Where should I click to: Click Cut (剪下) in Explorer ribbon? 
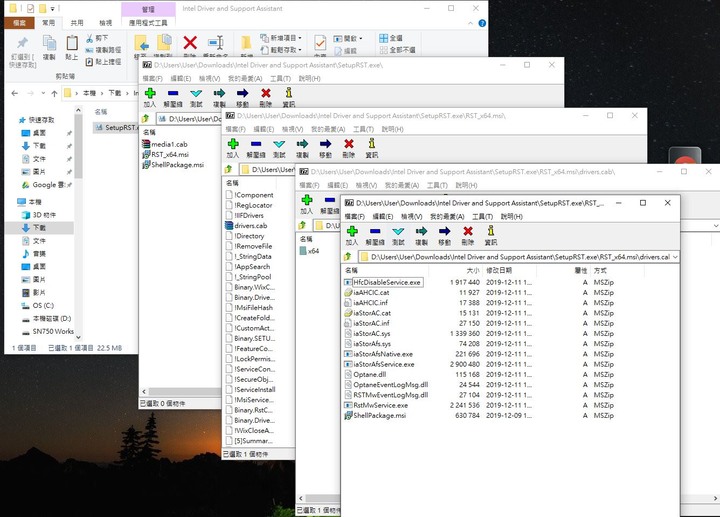pos(97,38)
